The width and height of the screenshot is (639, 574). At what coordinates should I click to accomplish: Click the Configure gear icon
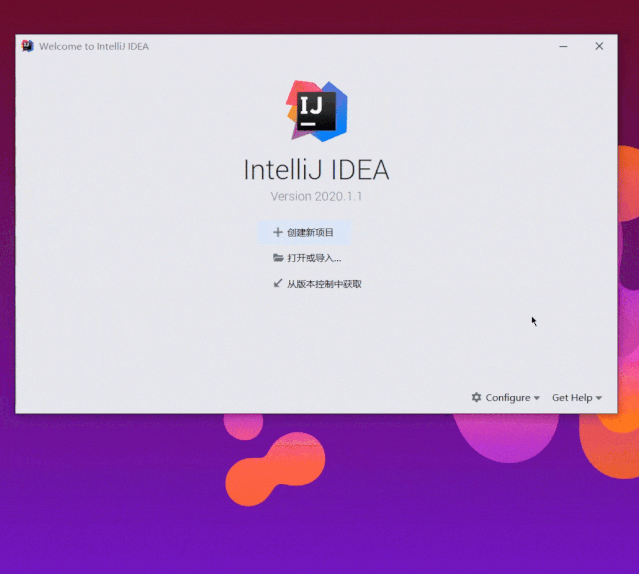coord(476,397)
